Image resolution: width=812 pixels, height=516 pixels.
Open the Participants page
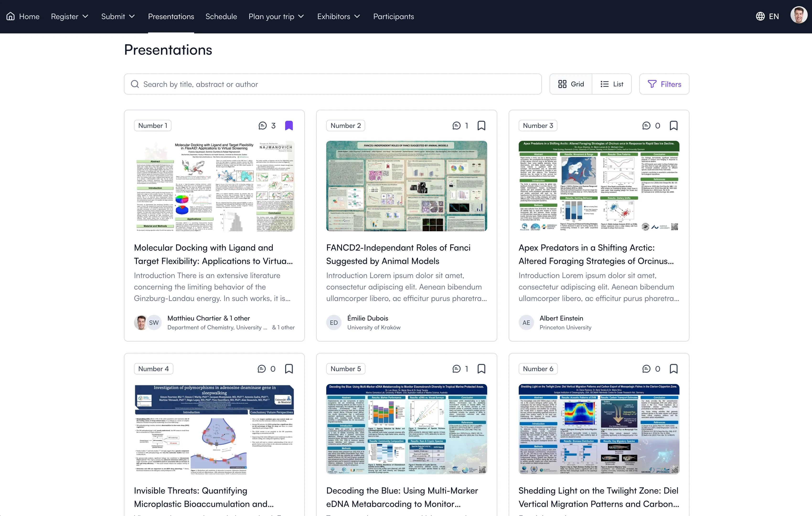click(394, 16)
